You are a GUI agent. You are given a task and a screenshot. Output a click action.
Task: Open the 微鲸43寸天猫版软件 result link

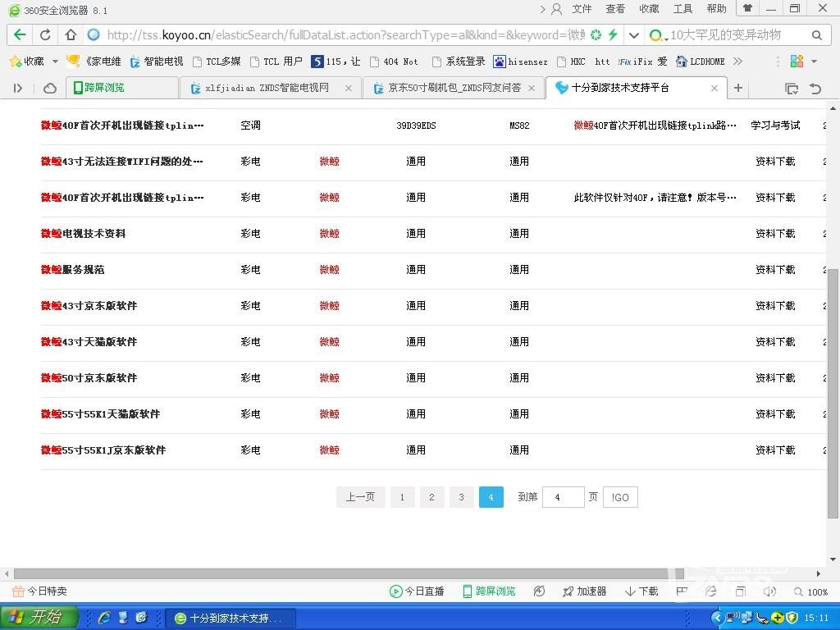click(89, 342)
